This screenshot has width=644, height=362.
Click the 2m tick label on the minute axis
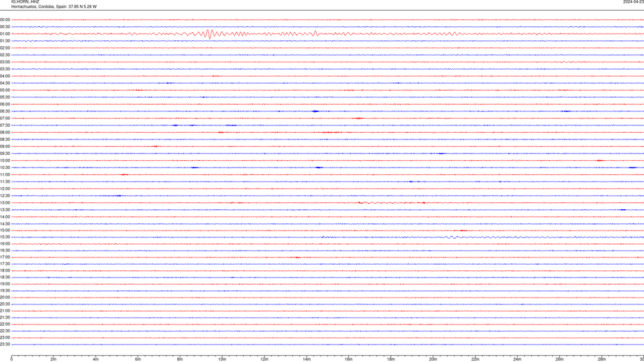(x=54, y=359)
